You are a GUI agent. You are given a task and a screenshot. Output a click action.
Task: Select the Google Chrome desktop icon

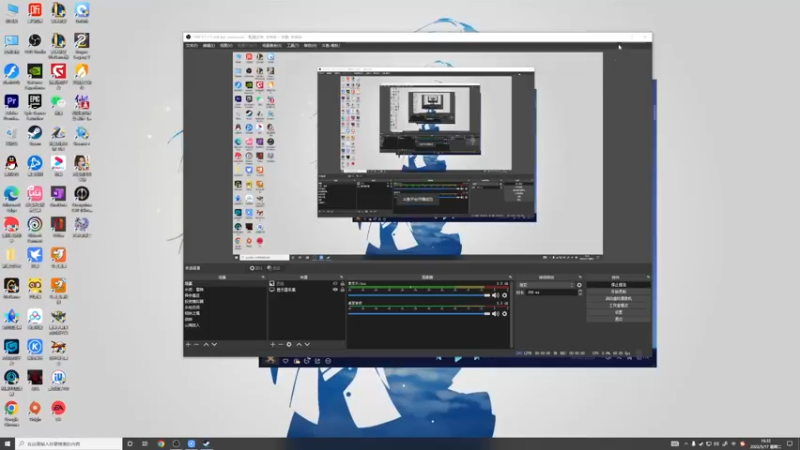[11, 412]
